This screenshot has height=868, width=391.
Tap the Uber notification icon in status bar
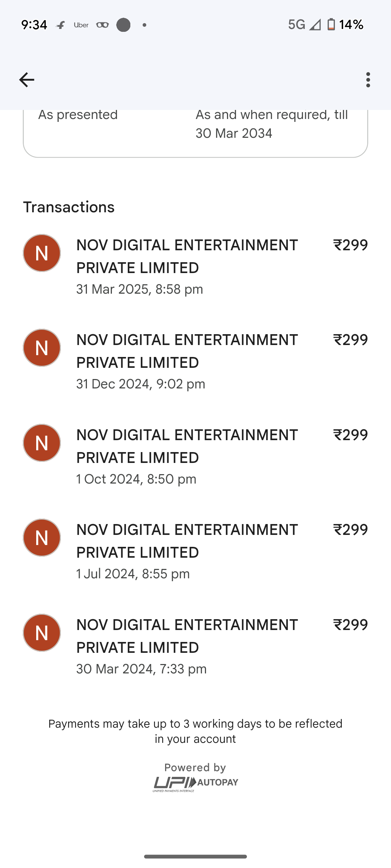[81, 25]
